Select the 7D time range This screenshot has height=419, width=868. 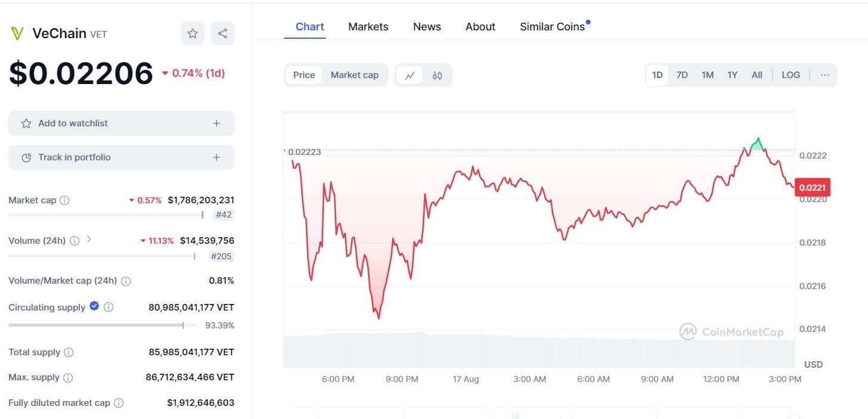click(x=682, y=75)
